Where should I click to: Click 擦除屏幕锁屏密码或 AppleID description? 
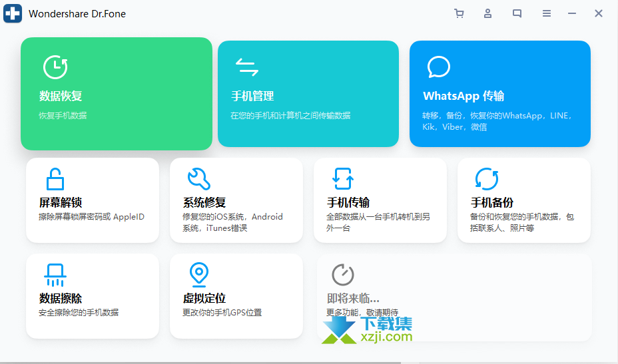(x=91, y=217)
